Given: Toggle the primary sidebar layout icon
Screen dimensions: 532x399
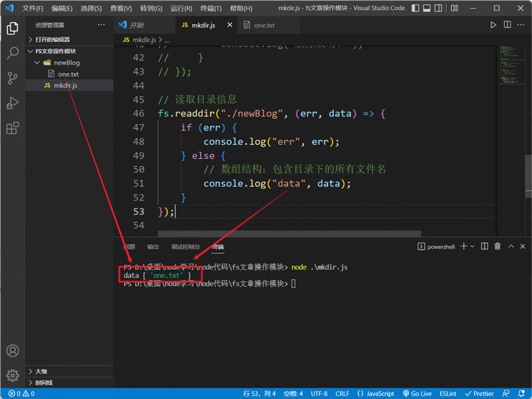Looking at the screenshot, I should (x=415, y=8).
